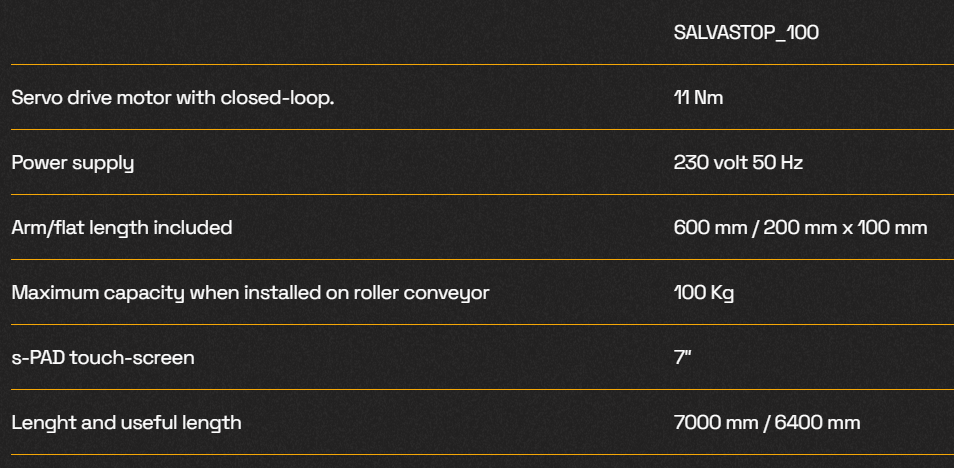This screenshot has height=468, width=954.
Task: Click the 6400 mm useful length value
Action: coord(816,422)
